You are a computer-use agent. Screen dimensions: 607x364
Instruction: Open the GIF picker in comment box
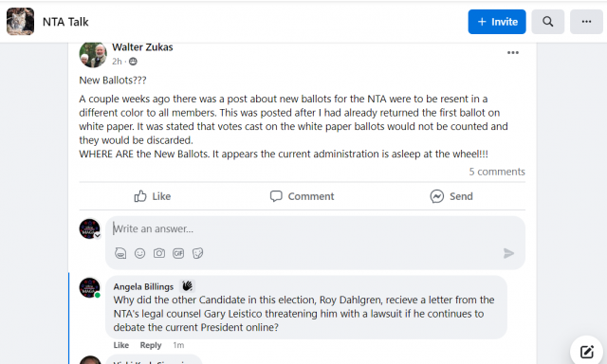point(178,253)
